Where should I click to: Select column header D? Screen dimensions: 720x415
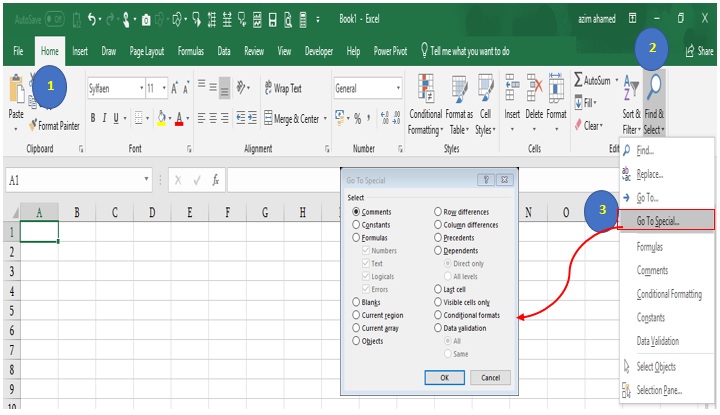coord(152,212)
